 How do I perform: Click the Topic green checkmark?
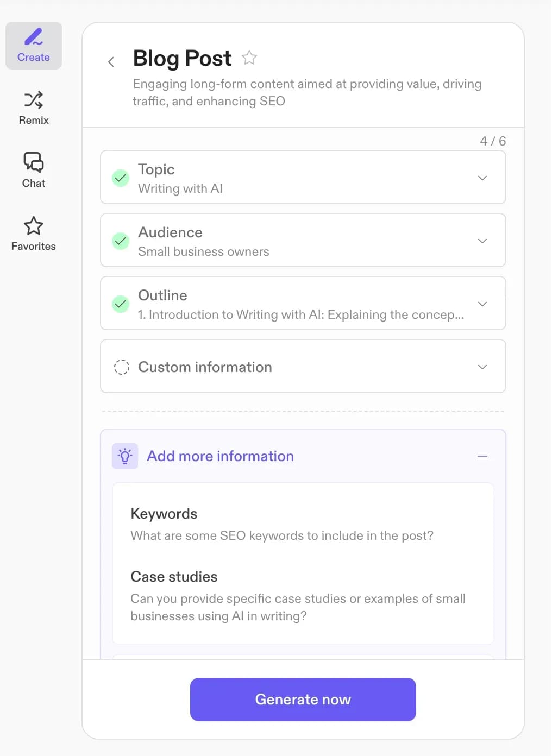tap(121, 178)
